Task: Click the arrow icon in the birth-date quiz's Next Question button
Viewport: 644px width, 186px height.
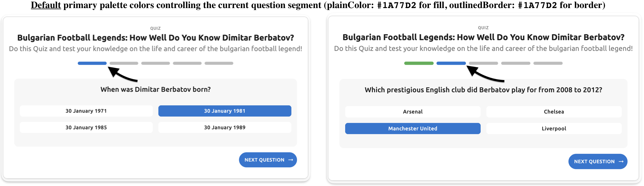Action: pyautogui.click(x=291, y=160)
